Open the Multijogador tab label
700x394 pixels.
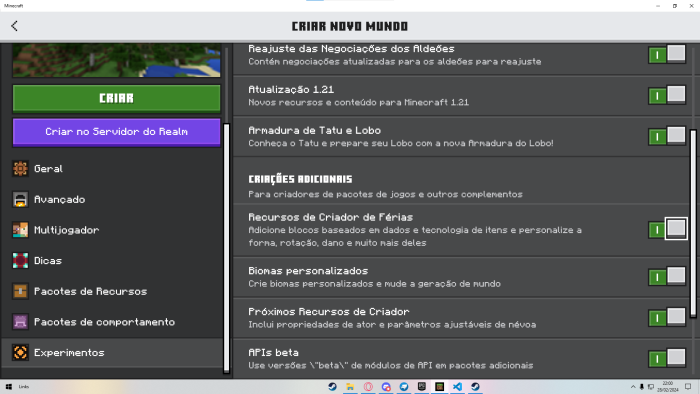pos(67,230)
